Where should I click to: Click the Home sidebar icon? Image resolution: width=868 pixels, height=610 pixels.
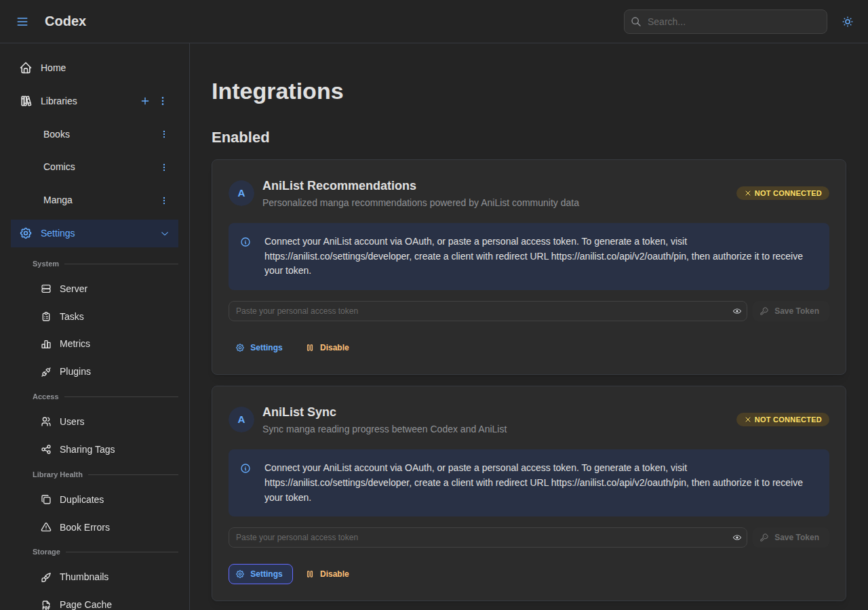25,67
